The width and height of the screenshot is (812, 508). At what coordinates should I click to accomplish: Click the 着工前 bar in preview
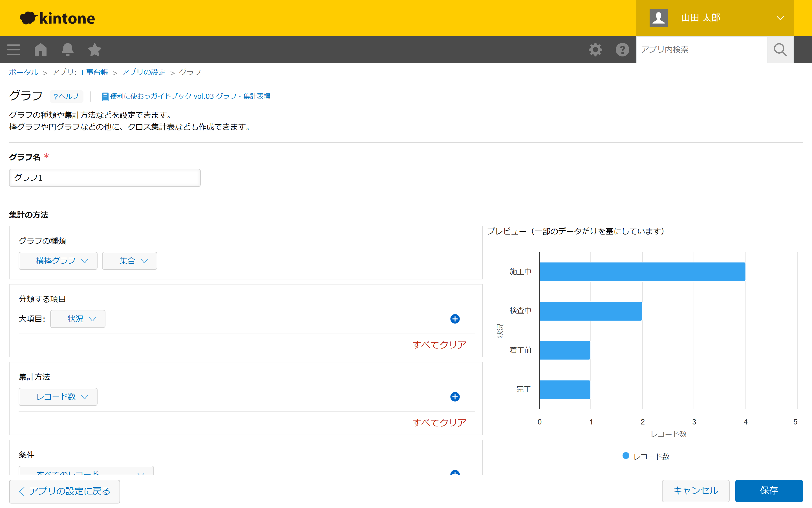coord(565,350)
